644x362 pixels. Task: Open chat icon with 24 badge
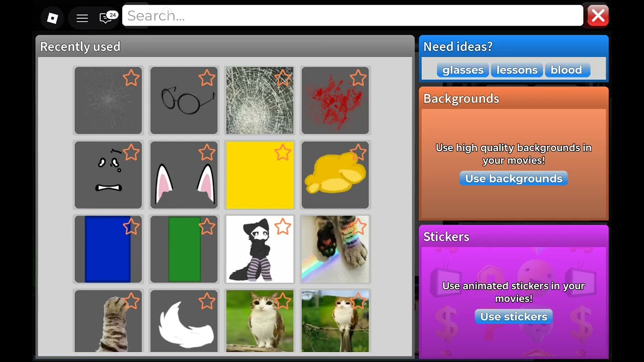pyautogui.click(x=107, y=18)
